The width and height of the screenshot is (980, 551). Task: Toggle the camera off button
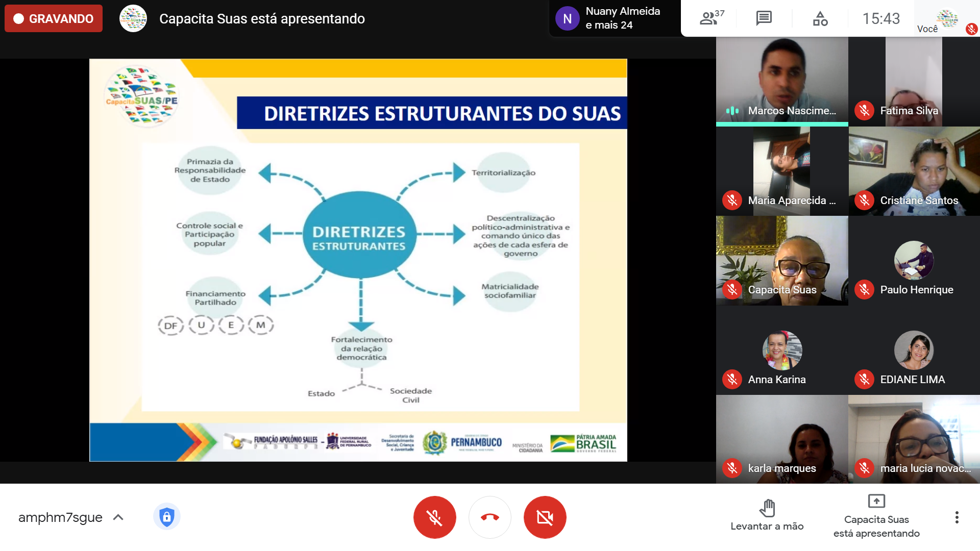point(545,517)
